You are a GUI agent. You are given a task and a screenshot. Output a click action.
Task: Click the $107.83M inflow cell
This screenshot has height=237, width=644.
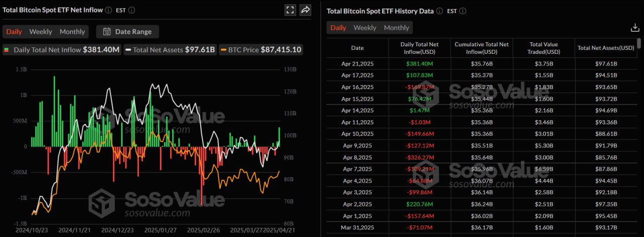419,75
